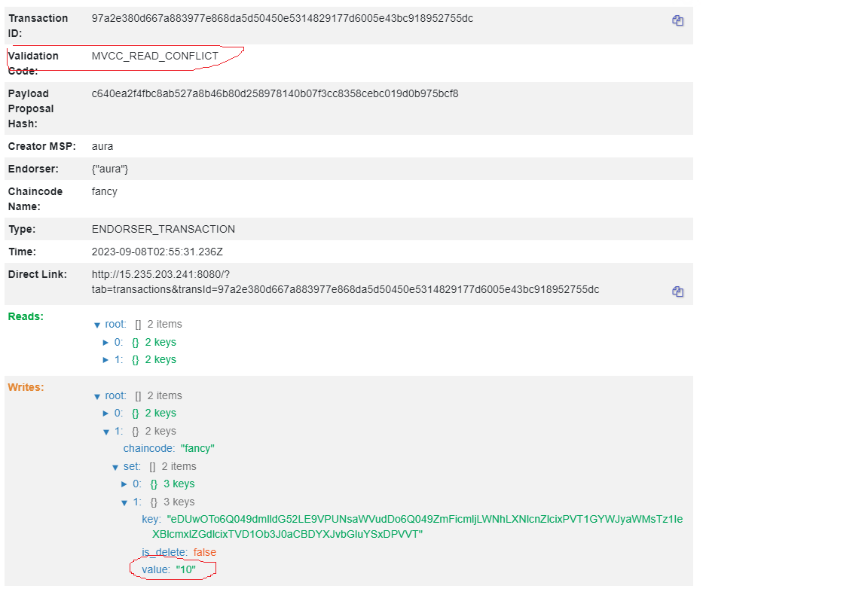Select the MVCC_READ_CONFLICT validation code text

[155, 56]
